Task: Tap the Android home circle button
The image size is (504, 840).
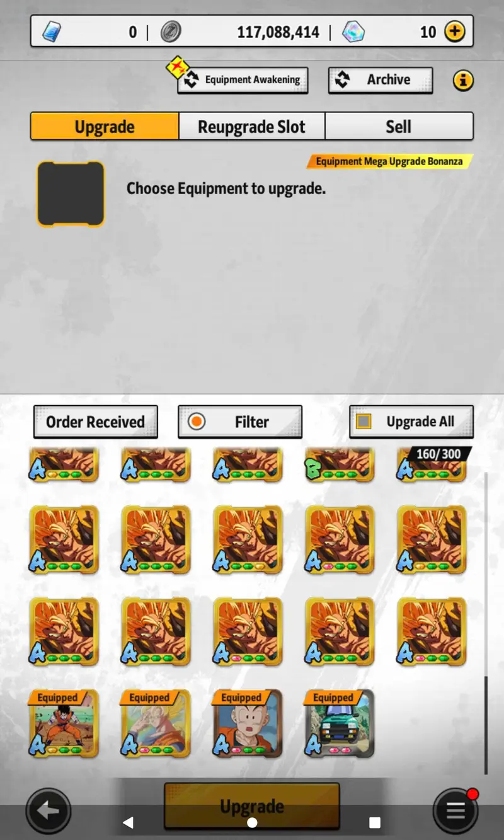Action: pos(252,822)
